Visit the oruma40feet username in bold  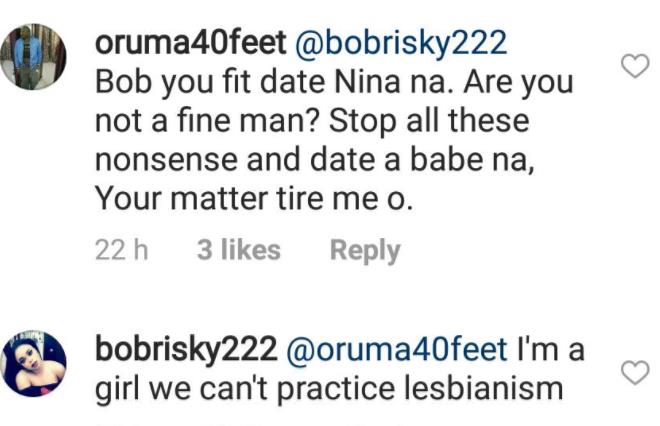tap(186, 43)
